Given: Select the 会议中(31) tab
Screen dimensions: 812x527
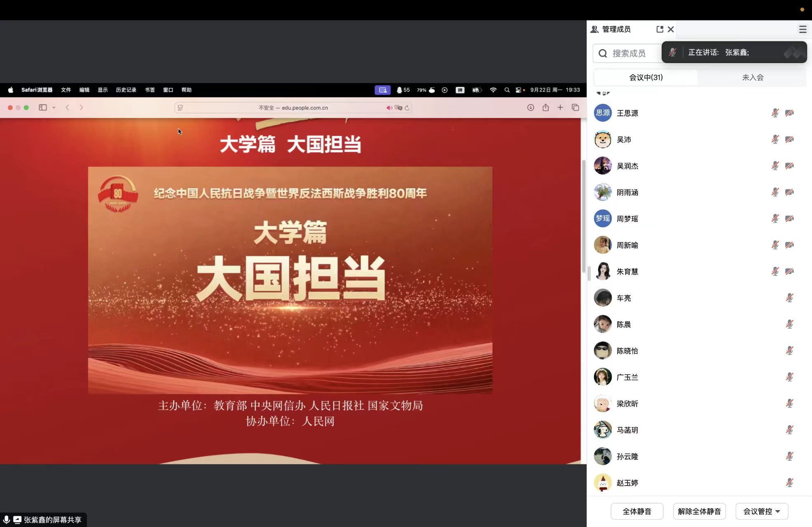Looking at the screenshot, I should tap(646, 77).
